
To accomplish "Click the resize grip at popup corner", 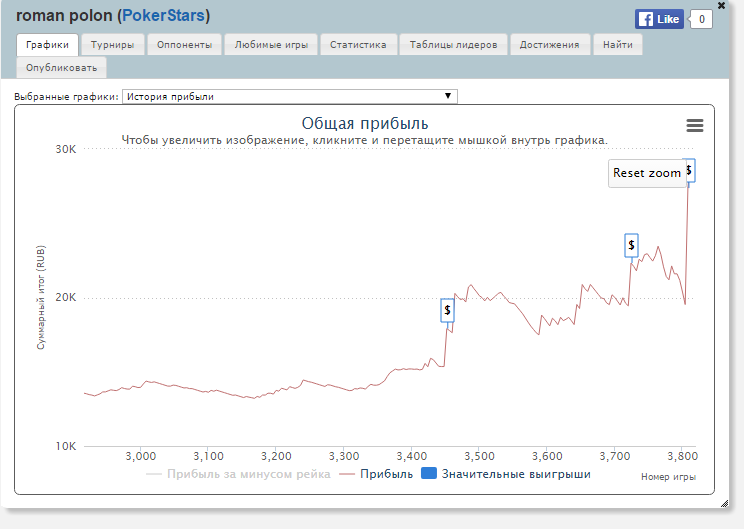I will [724, 503].
